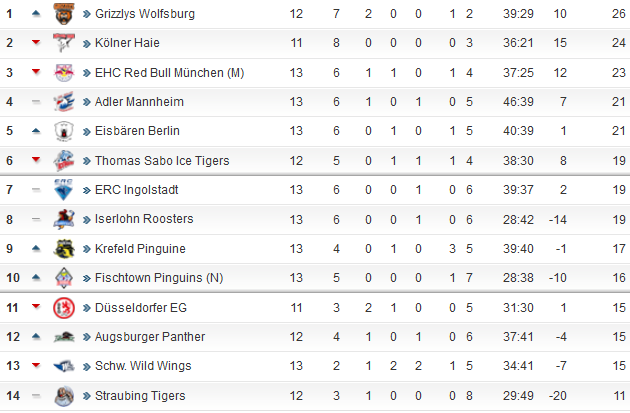Open the Fischtown Pinguins (N) team link
630x413 pixels.
point(159,278)
